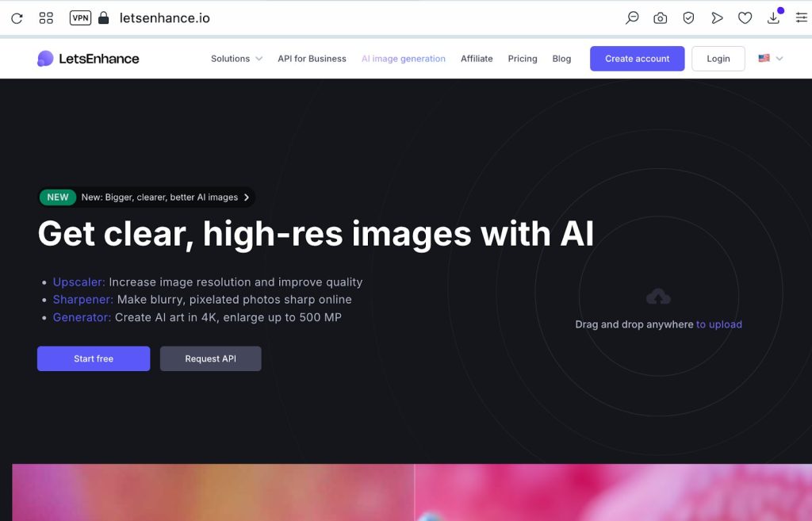The height and width of the screenshot is (521, 812).
Task: Click the green NEW badge
Action: [58, 197]
